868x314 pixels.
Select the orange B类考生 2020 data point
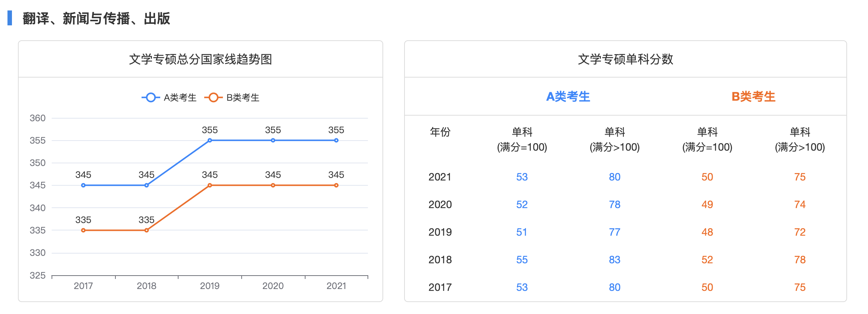(x=273, y=185)
